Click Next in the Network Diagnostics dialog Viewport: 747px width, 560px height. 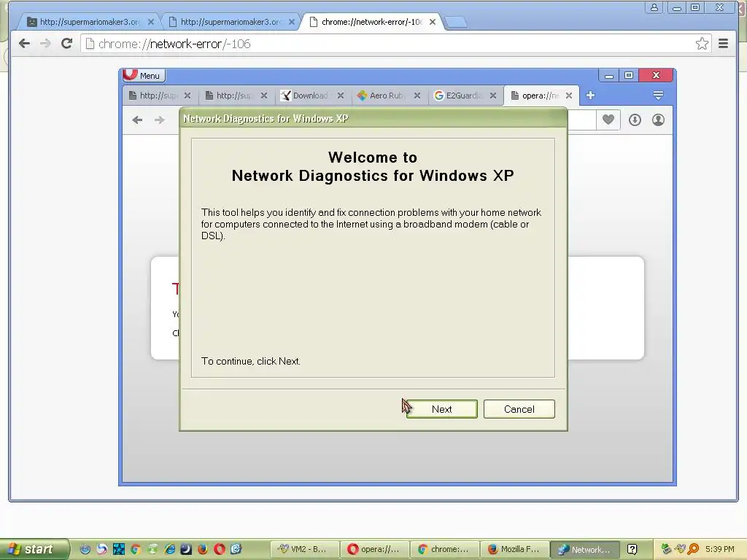(x=441, y=409)
